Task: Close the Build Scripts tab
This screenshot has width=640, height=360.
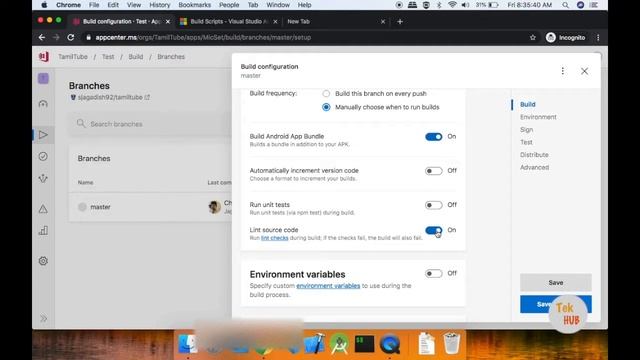Action: pyautogui.click(x=275, y=22)
